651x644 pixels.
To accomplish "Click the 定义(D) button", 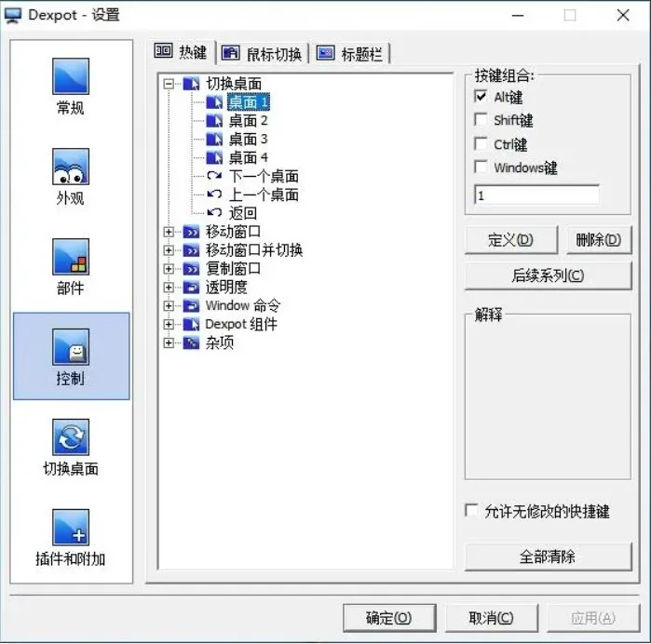I will click(511, 240).
